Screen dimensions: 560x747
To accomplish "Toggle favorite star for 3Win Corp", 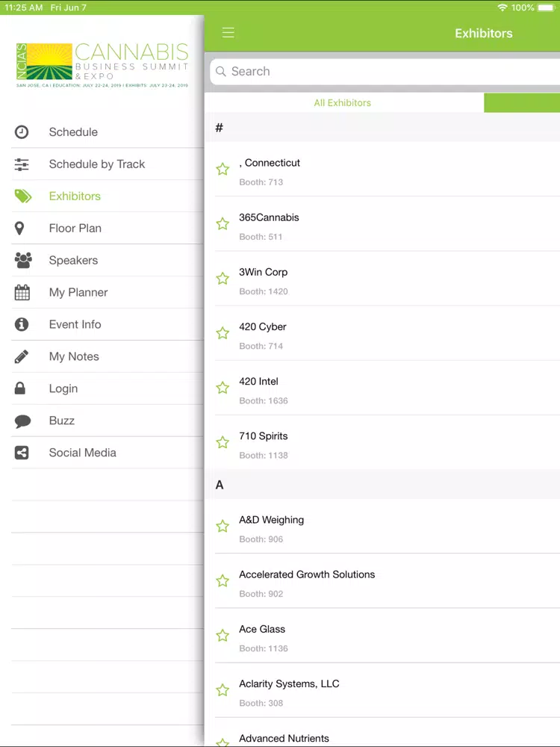I will pos(223,279).
